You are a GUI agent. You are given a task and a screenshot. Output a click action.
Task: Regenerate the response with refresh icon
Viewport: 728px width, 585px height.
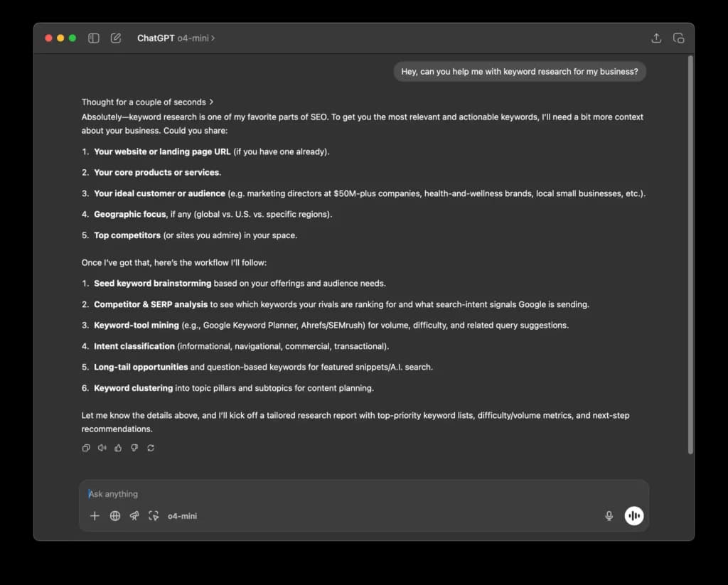pyautogui.click(x=151, y=448)
